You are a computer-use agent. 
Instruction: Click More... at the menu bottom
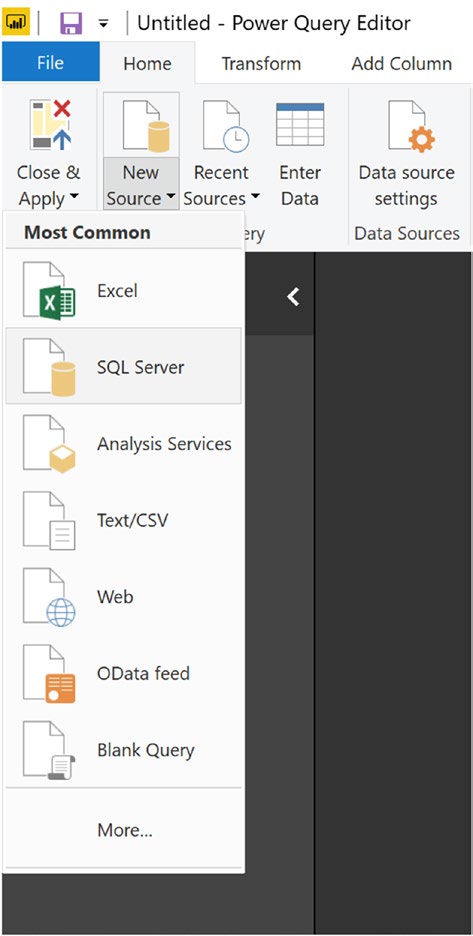(x=124, y=830)
